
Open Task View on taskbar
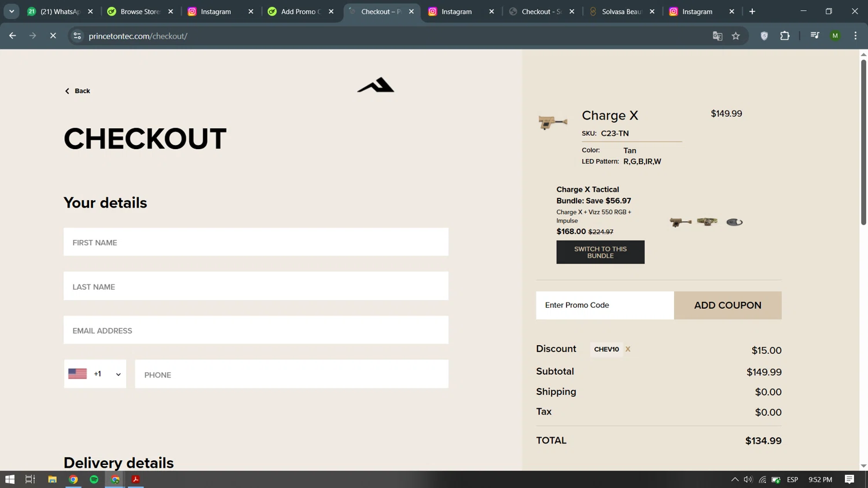coord(30,479)
